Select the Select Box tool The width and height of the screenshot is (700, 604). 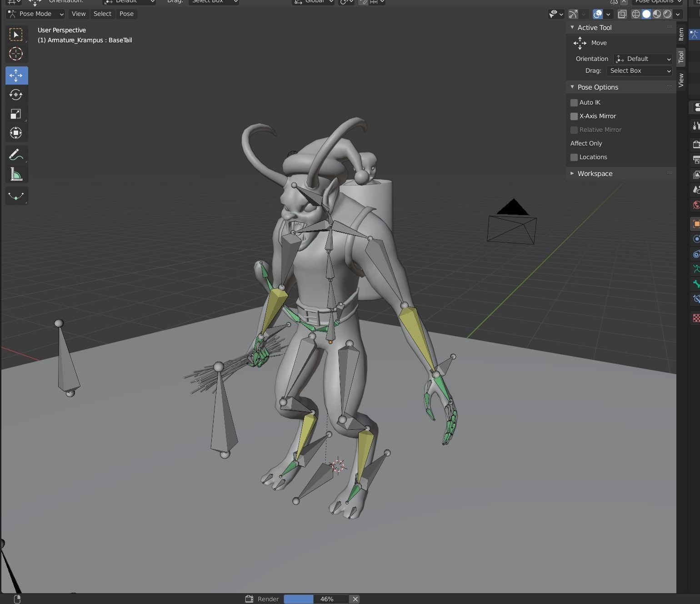click(x=16, y=35)
